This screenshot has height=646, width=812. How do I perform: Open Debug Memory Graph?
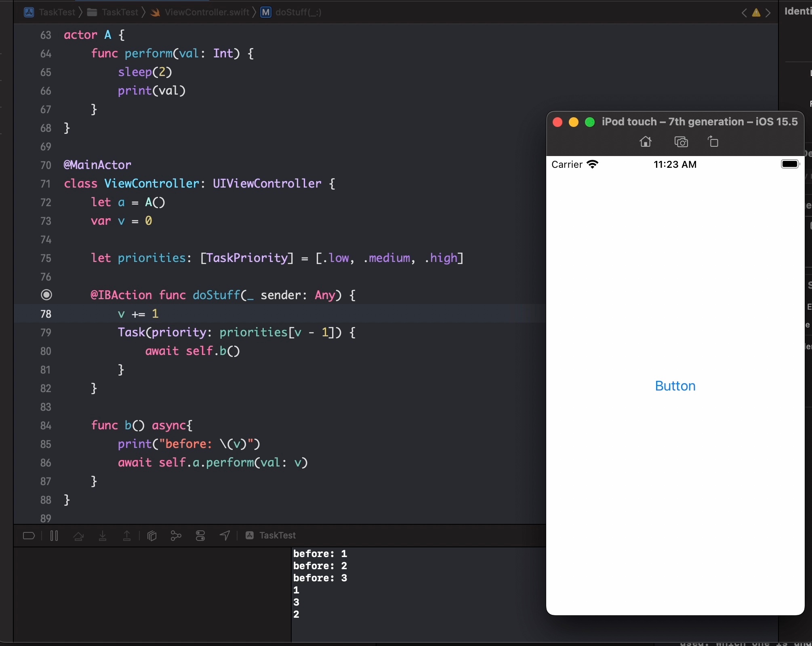[x=176, y=536]
